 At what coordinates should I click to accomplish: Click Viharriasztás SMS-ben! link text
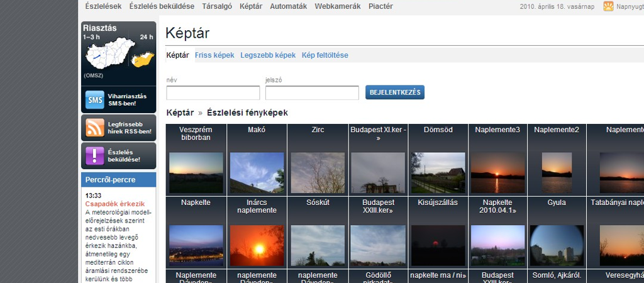pyautogui.click(x=127, y=100)
